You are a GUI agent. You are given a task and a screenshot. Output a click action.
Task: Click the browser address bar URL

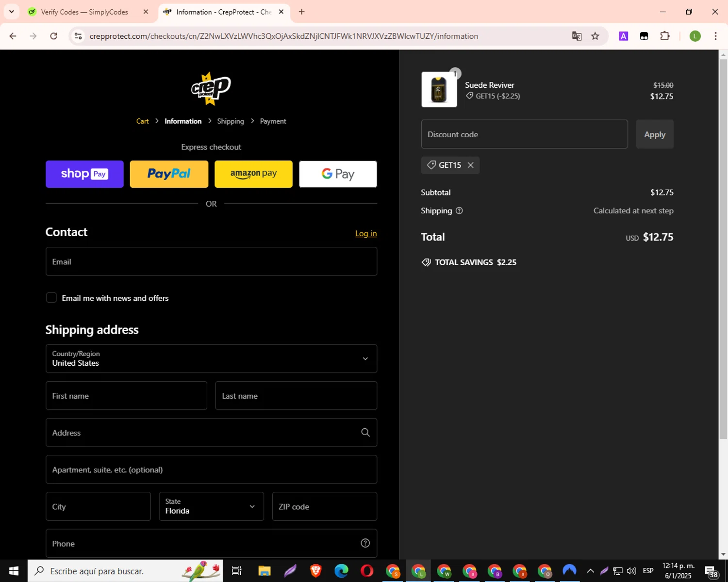tap(284, 36)
